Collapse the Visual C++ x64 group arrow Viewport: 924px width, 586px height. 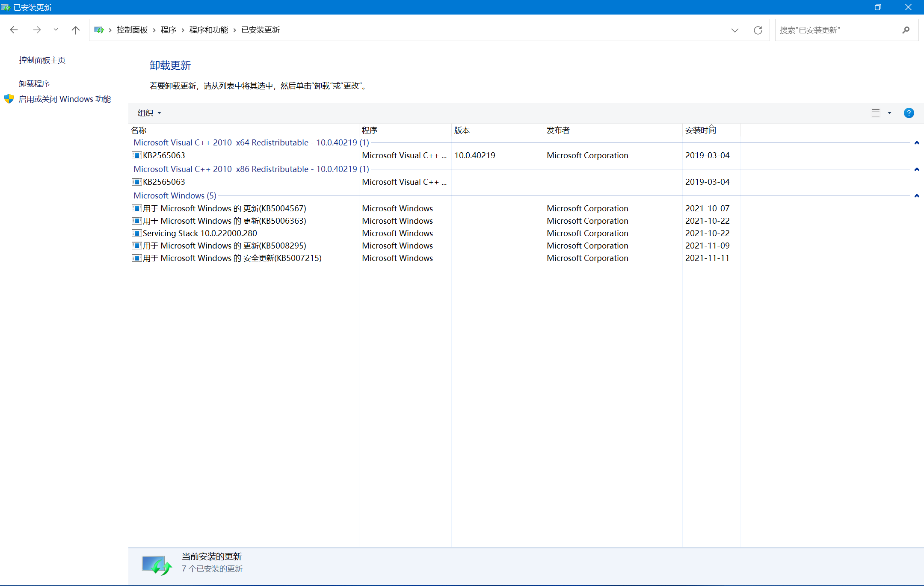click(917, 143)
